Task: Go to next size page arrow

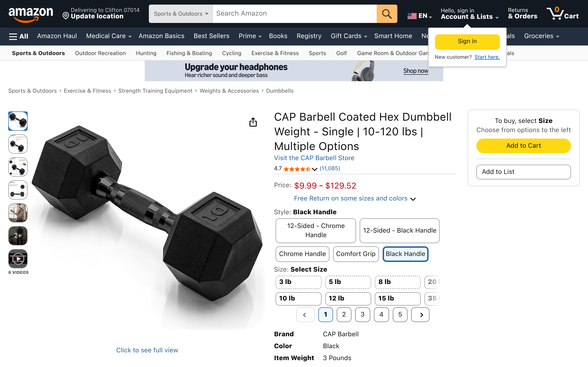Action: point(420,314)
